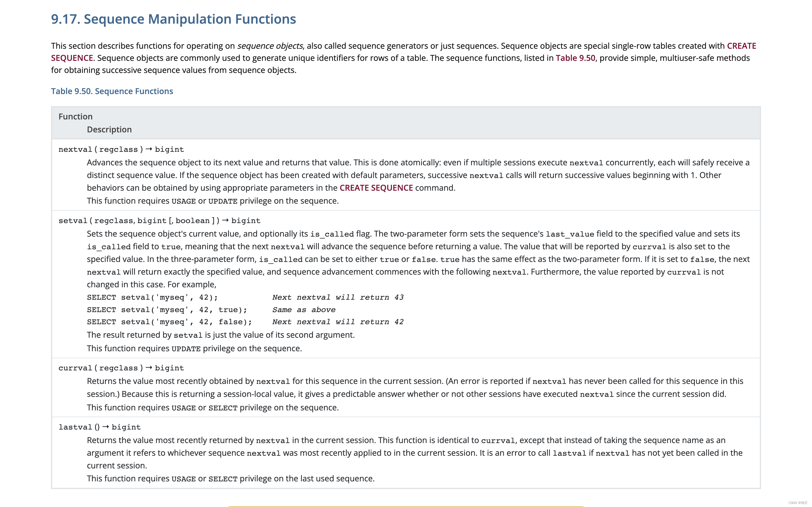This screenshot has height=507, width=812.
Task: Click the 9.17 Sequence Manipulation Functions heading
Action: [173, 19]
